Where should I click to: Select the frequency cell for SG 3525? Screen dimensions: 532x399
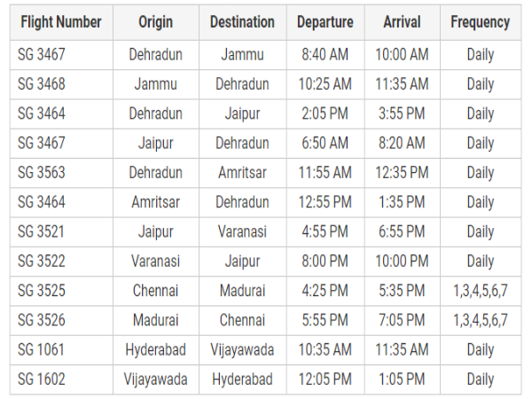(480, 291)
